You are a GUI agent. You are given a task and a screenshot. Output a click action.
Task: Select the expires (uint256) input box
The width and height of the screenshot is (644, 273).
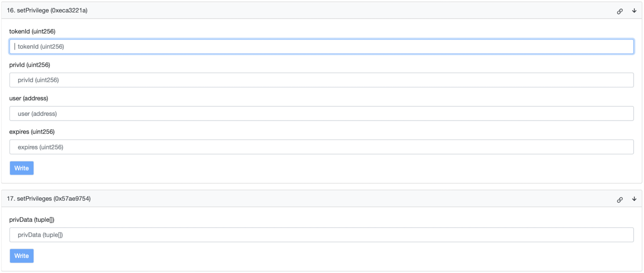[322, 147]
